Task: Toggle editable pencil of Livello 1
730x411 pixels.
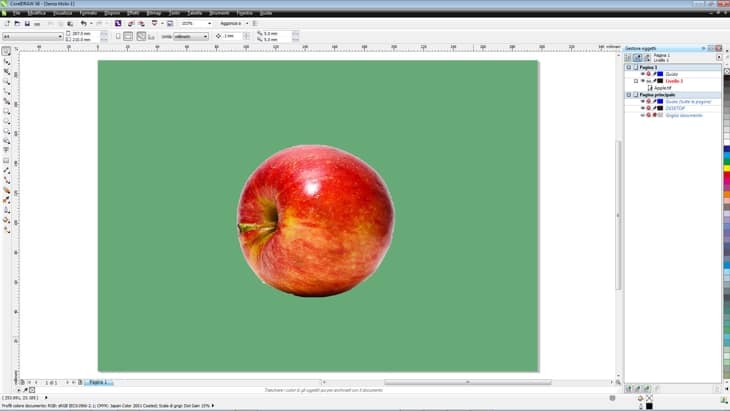Action: pyautogui.click(x=654, y=81)
